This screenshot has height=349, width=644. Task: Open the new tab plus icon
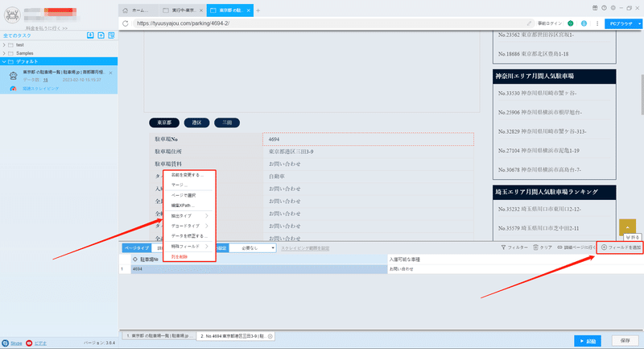point(258,10)
